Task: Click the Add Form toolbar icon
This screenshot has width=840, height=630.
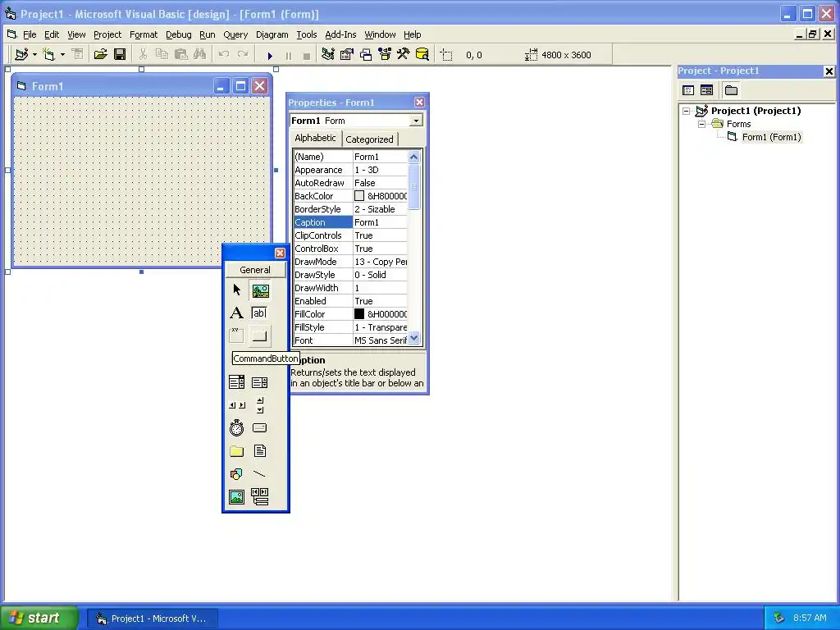Action: click(49, 55)
